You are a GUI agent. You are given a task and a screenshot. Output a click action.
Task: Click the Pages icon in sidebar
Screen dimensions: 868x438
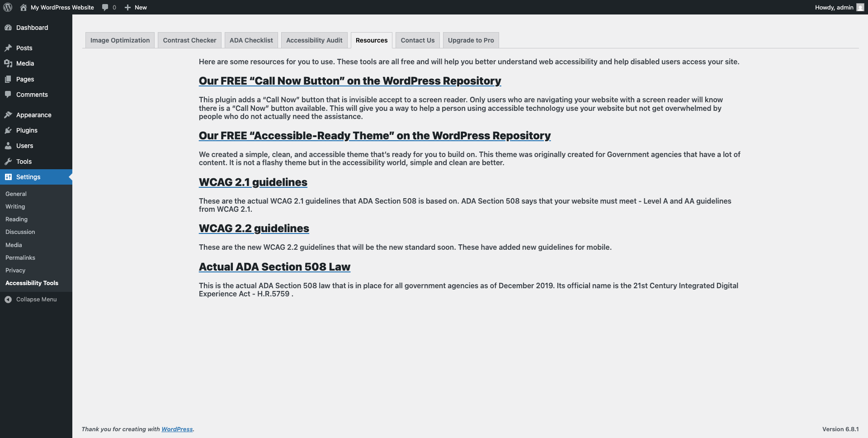[8, 79]
